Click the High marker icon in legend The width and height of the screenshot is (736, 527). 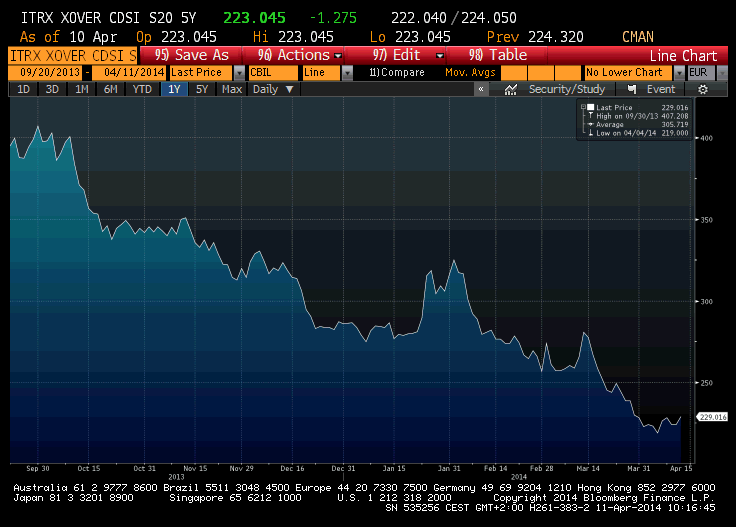tap(590, 116)
